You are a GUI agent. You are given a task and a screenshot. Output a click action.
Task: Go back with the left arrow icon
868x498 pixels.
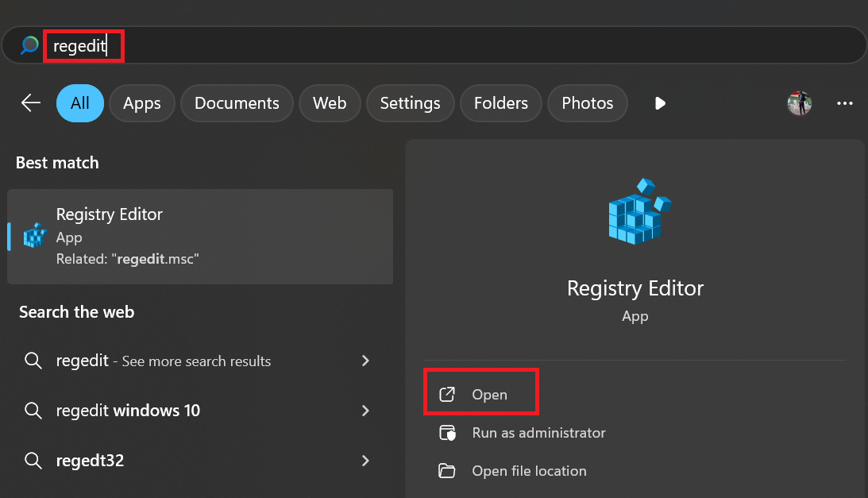[31, 103]
